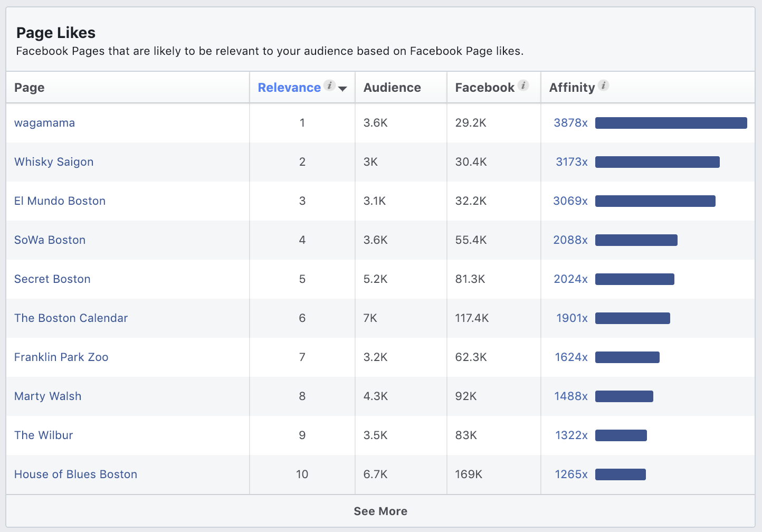Open the Marty Walsh page link

click(47, 396)
